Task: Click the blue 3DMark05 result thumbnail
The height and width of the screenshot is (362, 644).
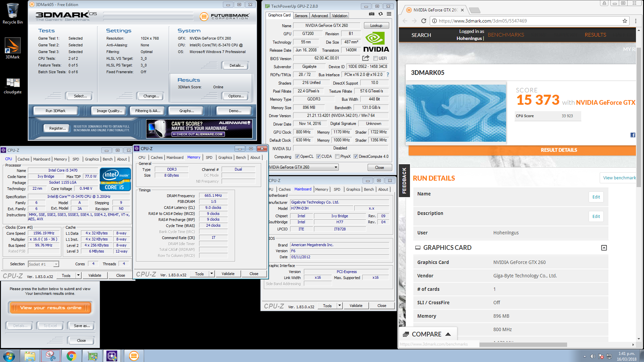Action: click(456, 113)
